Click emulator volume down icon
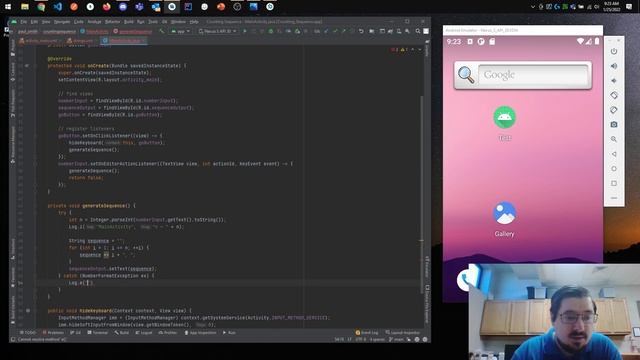Viewport: 640px width, 360px height. (613, 81)
